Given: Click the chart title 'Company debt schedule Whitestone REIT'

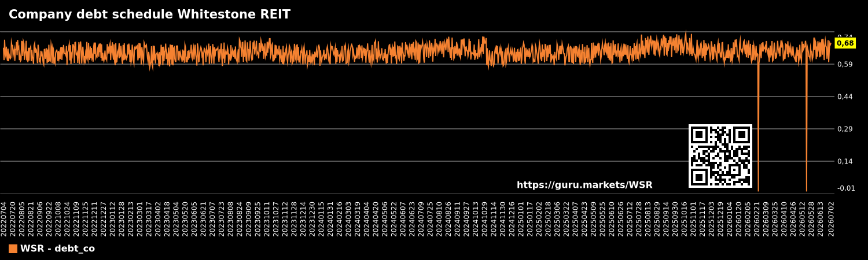Looking at the screenshot, I should 149,15.
